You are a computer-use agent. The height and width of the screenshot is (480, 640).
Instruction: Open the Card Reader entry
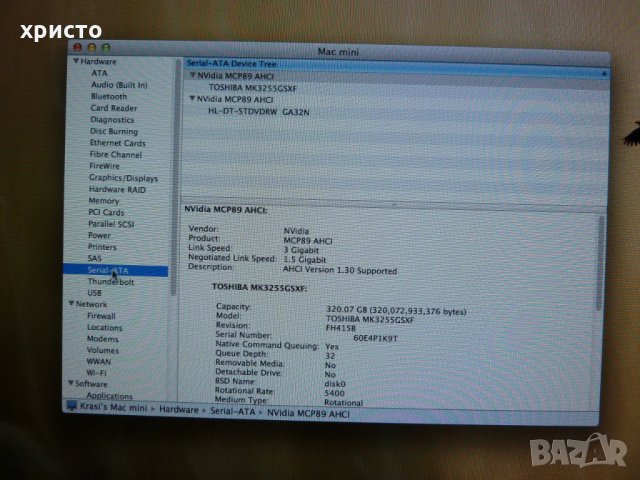coord(114,108)
